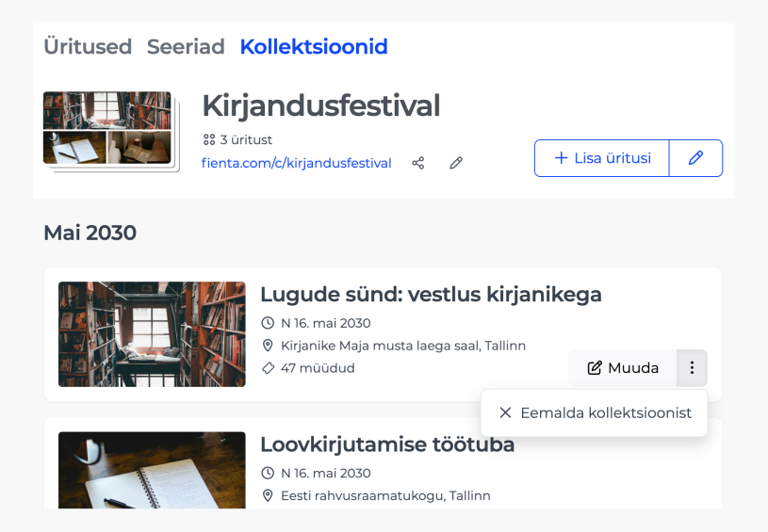Click the grid icon beside 3 üritust

209,140
